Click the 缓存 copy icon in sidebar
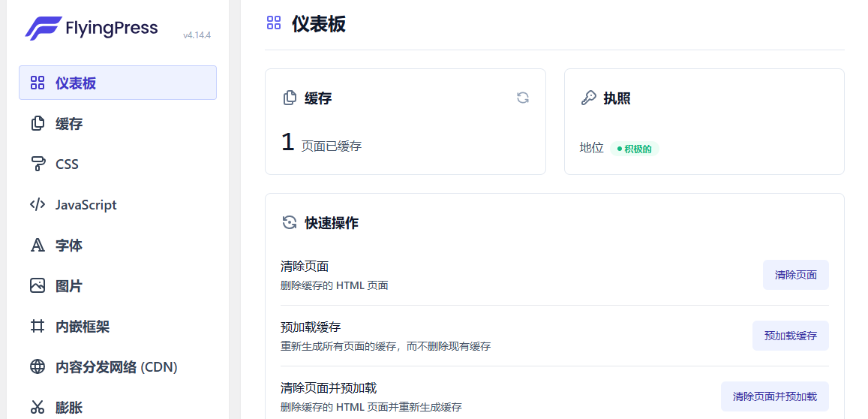Viewport: 868px width, 419px height. 38,123
